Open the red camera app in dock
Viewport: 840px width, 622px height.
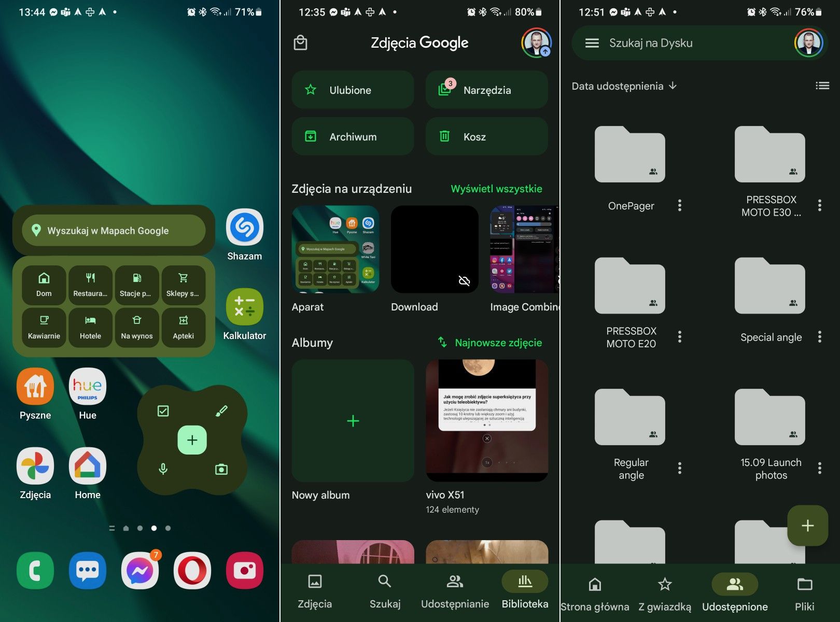(245, 571)
